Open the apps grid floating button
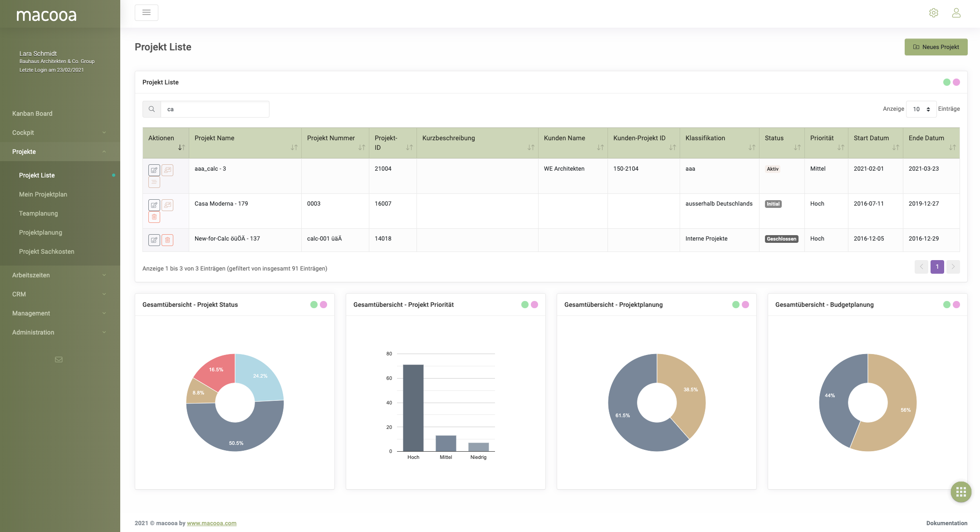Image resolution: width=980 pixels, height=532 pixels. click(x=961, y=492)
